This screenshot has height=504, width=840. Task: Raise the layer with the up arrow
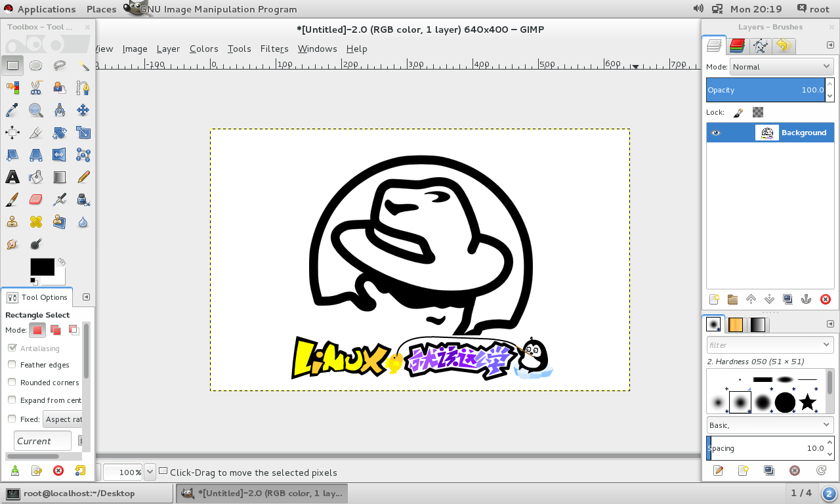pyautogui.click(x=751, y=299)
